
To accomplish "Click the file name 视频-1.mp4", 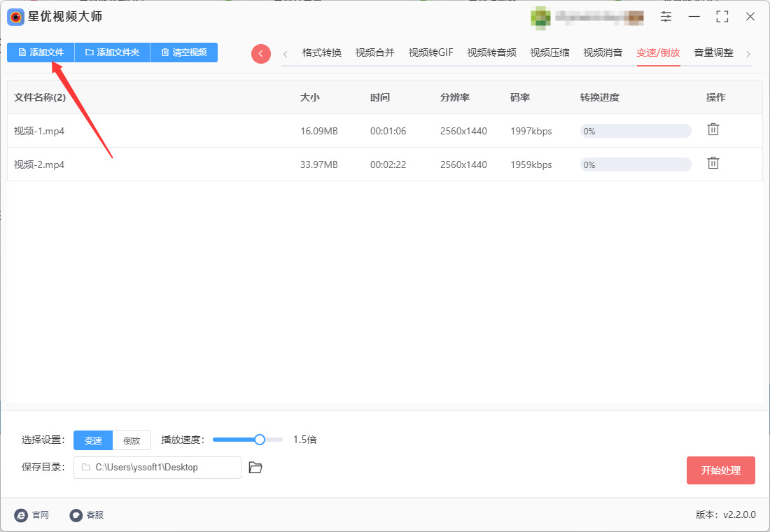I will click(x=39, y=131).
